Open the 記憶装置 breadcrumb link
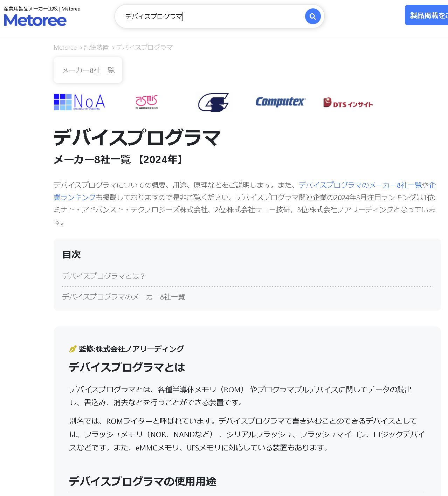Image resolution: width=448 pixels, height=496 pixels. tap(96, 48)
